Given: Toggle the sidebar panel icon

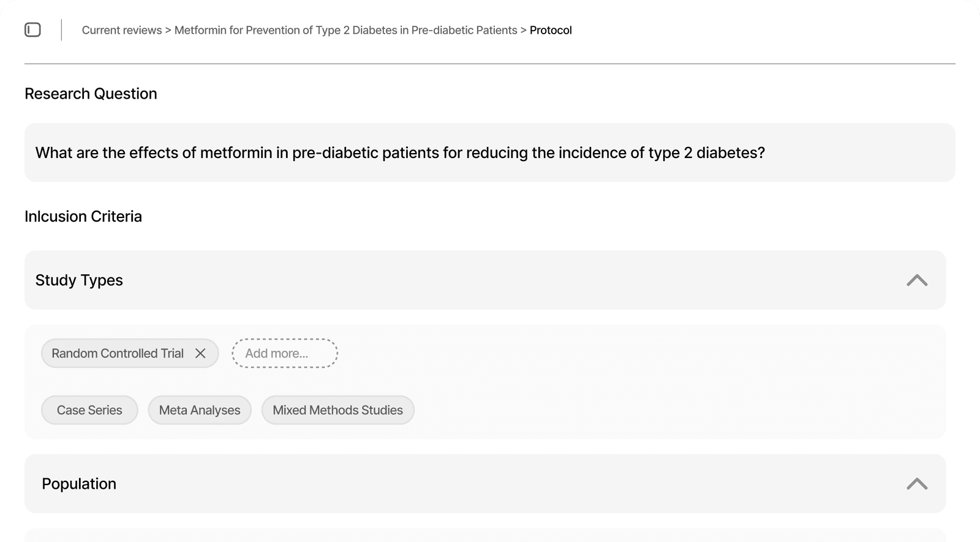Looking at the screenshot, I should tap(32, 29).
